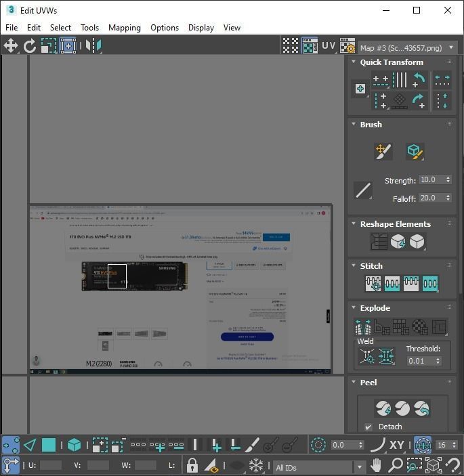This screenshot has width=464, height=476.
Task: Open the Display menu
Action: pos(201,28)
